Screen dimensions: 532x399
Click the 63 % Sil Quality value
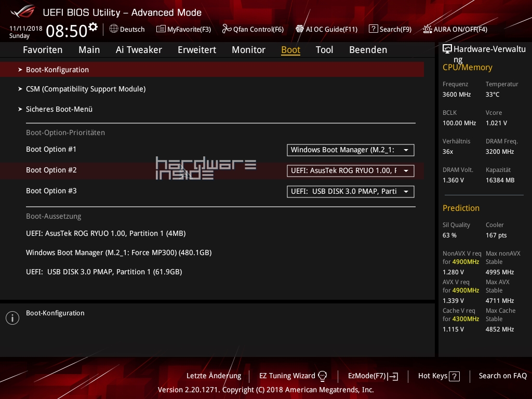pos(449,235)
